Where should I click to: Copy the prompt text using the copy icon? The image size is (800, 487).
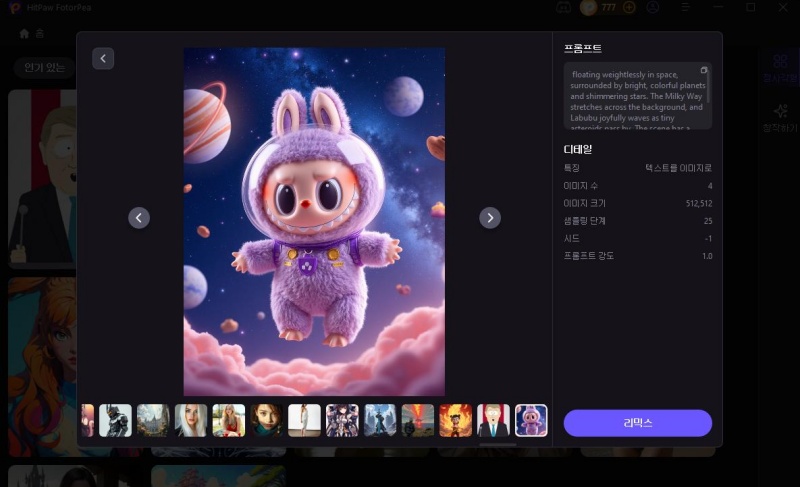coord(703,70)
